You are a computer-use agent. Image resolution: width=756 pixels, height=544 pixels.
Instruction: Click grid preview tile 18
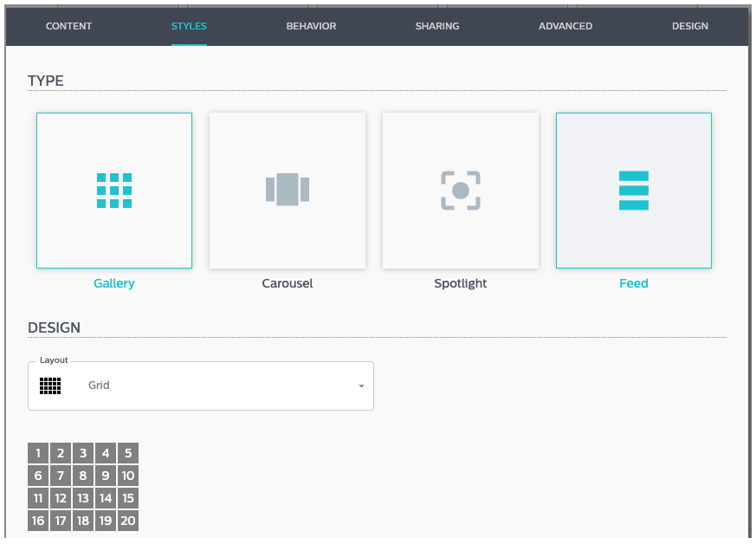83,521
